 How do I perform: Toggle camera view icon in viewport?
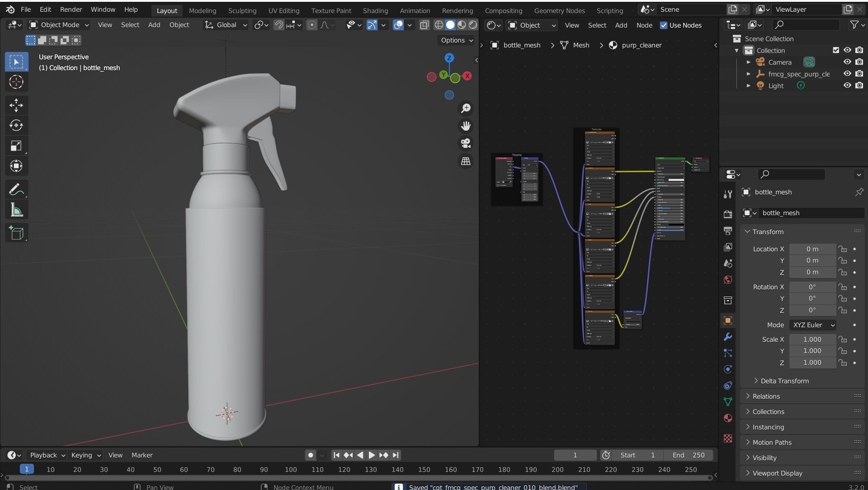coord(466,143)
